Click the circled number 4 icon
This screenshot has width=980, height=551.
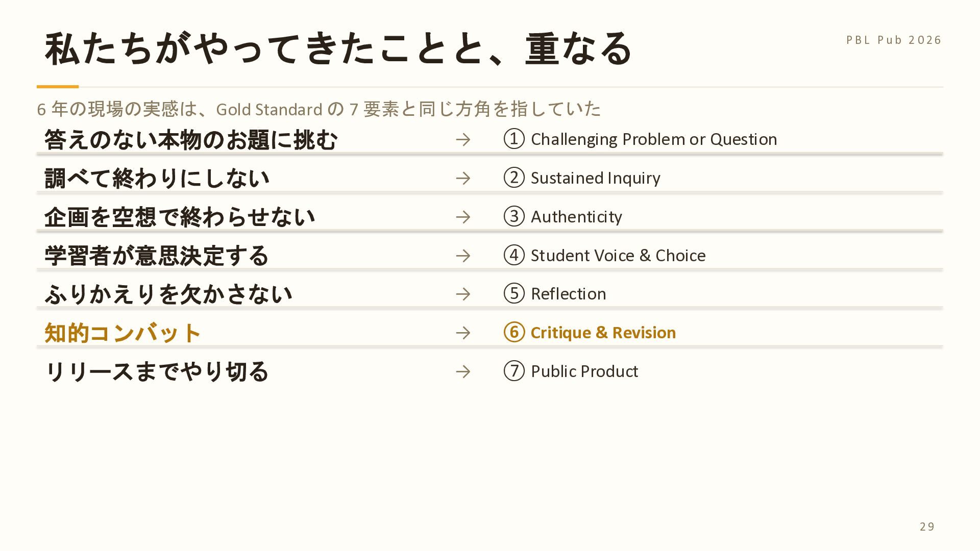coord(514,255)
